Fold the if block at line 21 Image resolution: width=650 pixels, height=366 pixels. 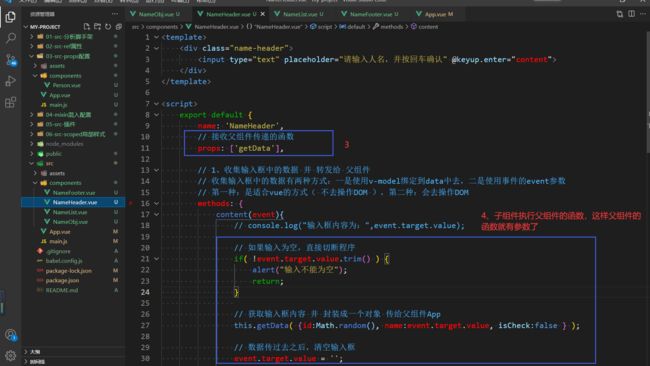coord(157,259)
